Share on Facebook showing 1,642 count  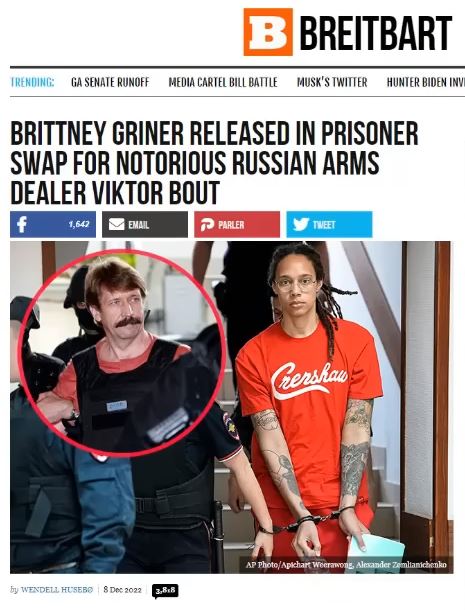pos(53,224)
